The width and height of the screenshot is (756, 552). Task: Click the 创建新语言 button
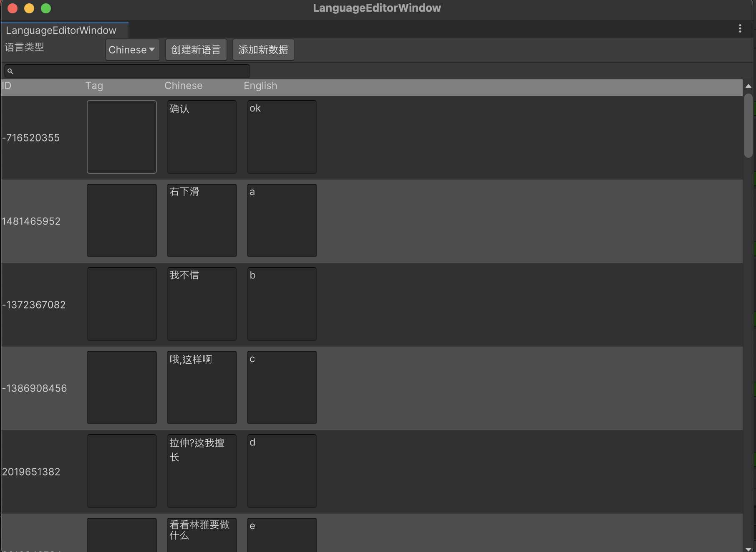pyautogui.click(x=196, y=50)
